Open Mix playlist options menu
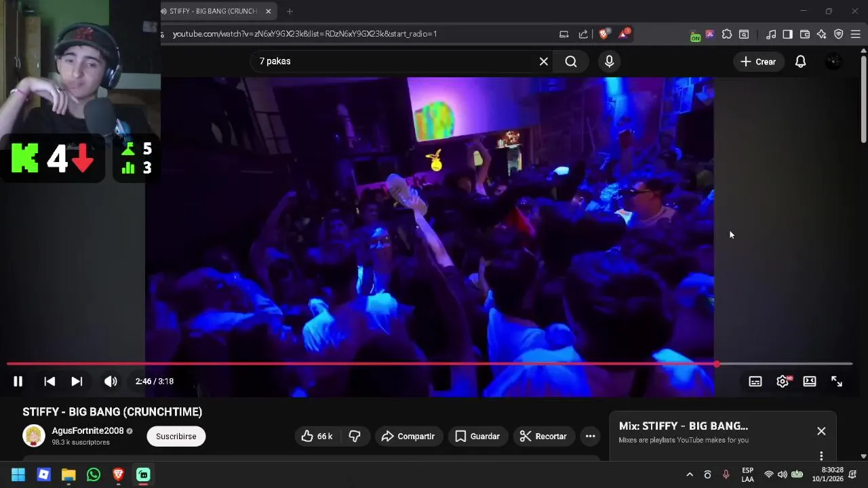Image resolution: width=868 pixels, height=488 pixels. point(821,455)
